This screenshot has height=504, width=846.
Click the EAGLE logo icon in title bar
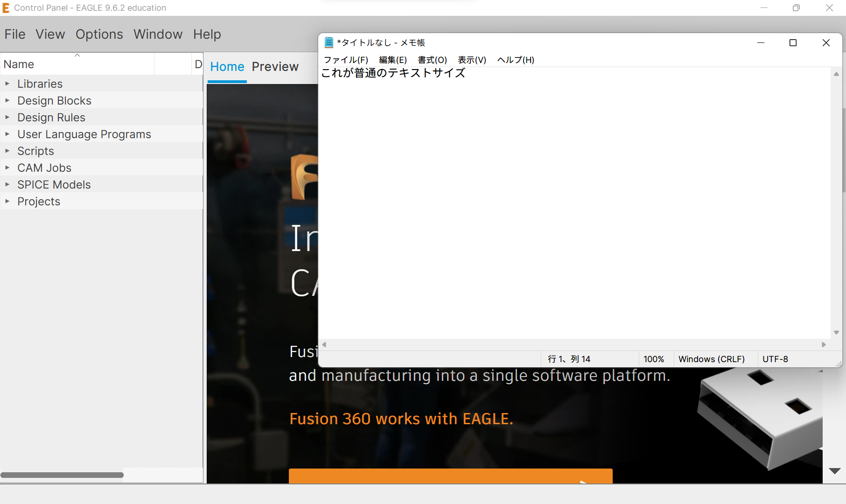[x=6, y=8]
